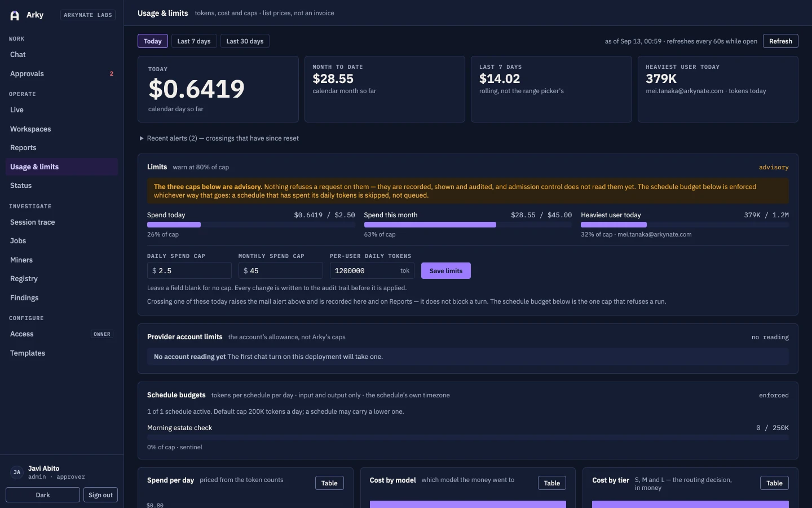Click the Last 7 days $14.02 card
The image size is (812, 508).
(x=551, y=89)
